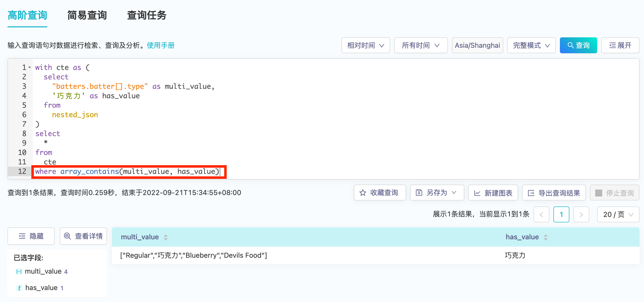The height and width of the screenshot is (302, 644).
Task: Expand the 所有时间 dropdown
Action: coord(421,45)
